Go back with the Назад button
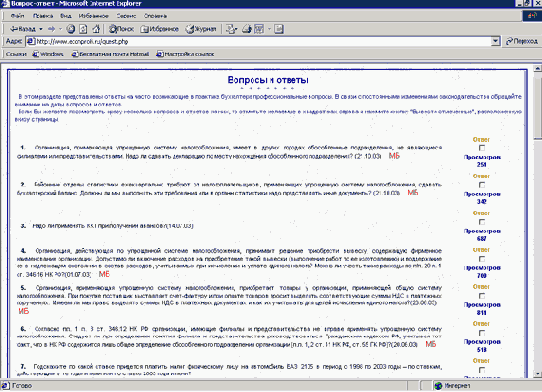Screen dimensions: 542x392 click(x=22, y=29)
